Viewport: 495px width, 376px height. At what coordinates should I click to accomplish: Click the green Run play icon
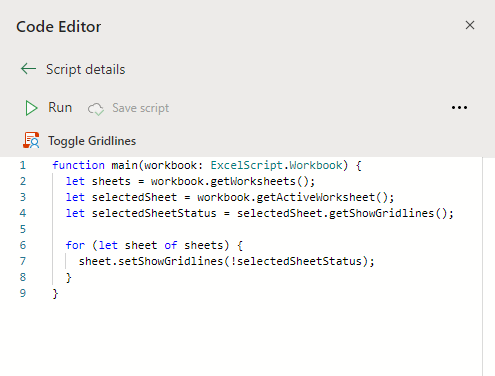pyautogui.click(x=31, y=108)
